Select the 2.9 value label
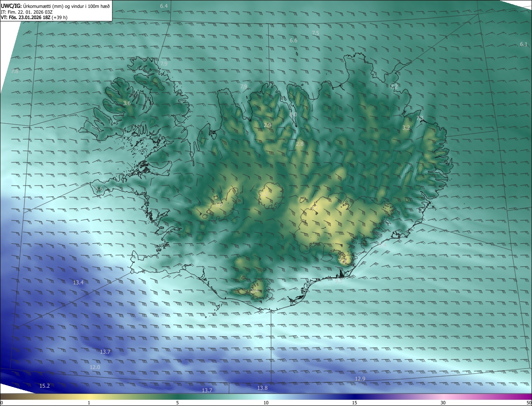Image resolution: width=532 pixels, height=406 pixels. [267, 125]
